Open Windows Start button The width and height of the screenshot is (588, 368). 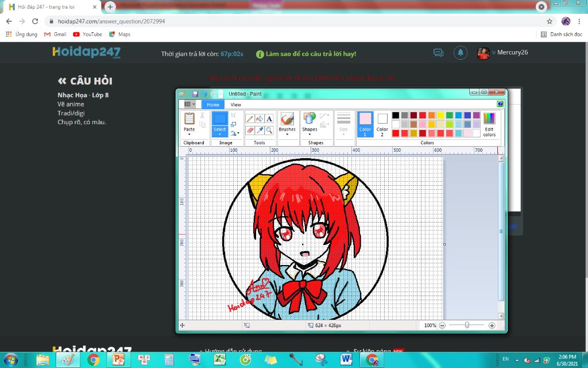(10, 360)
